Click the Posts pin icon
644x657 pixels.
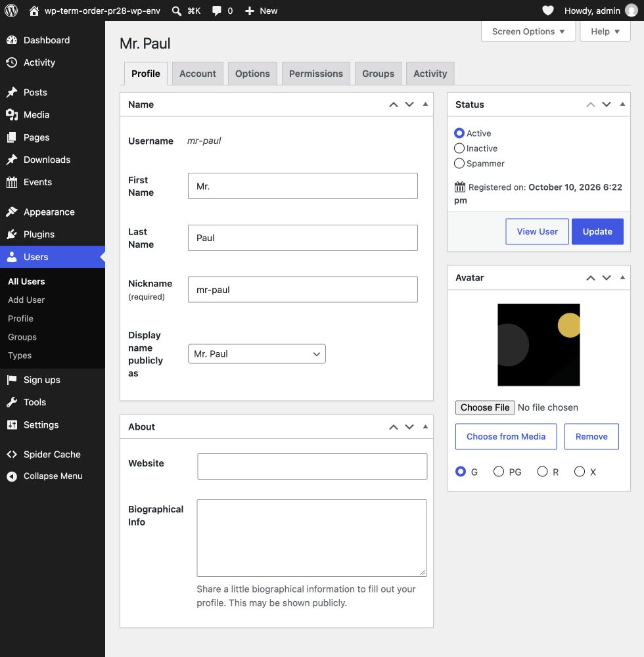coord(12,92)
